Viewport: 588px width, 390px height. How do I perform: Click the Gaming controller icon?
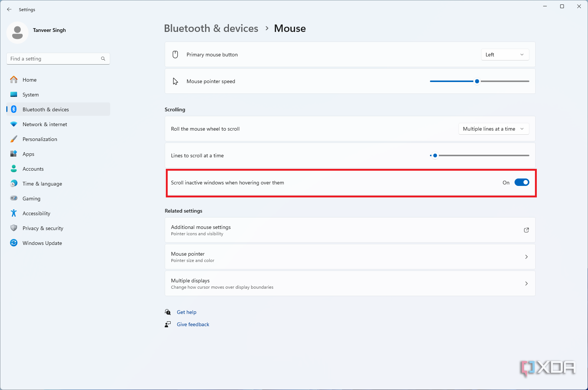pyautogui.click(x=14, y=198)
